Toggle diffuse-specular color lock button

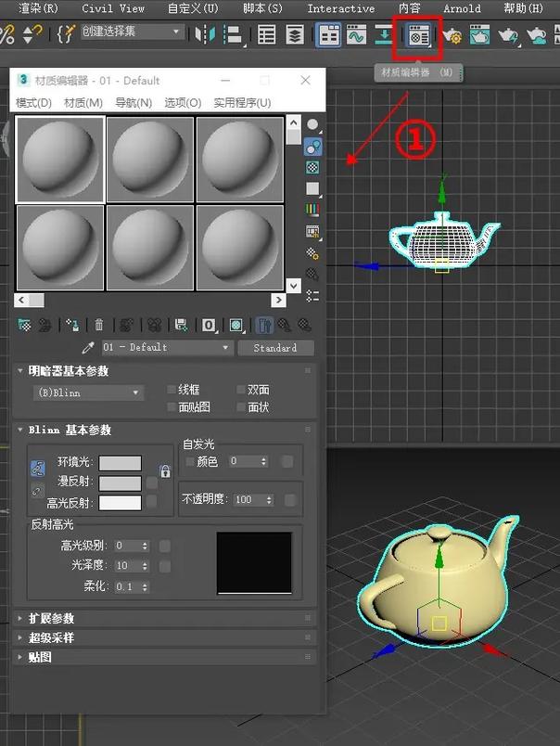click(38, 492)
